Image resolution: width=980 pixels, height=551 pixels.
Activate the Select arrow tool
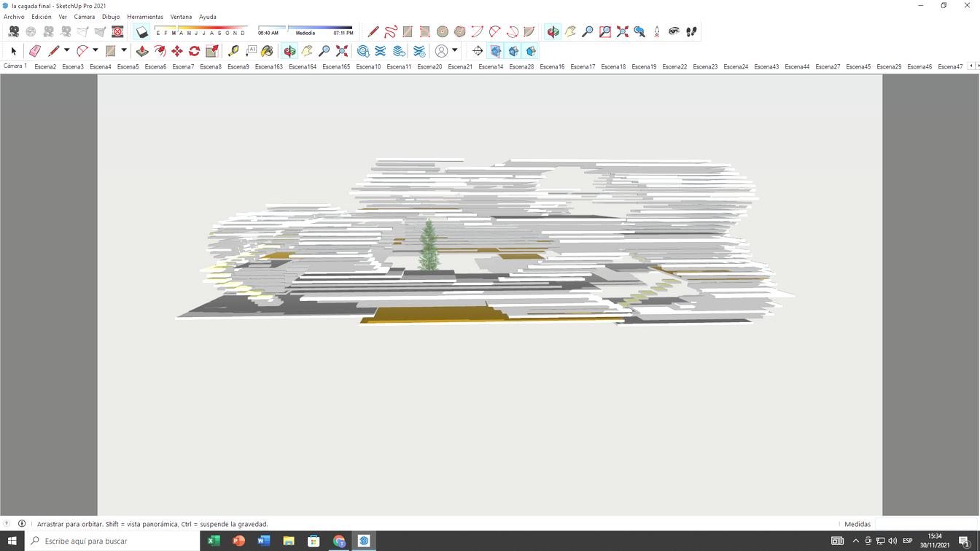[x=13, y=51]
